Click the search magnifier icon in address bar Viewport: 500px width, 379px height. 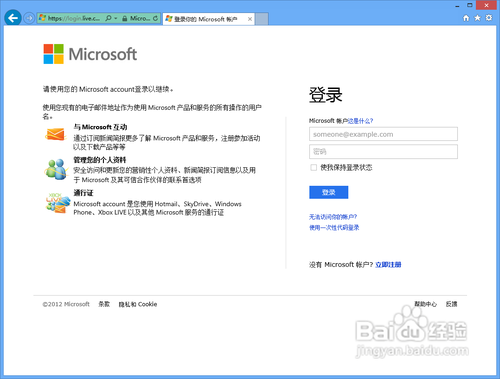click(x=108, y=18)
